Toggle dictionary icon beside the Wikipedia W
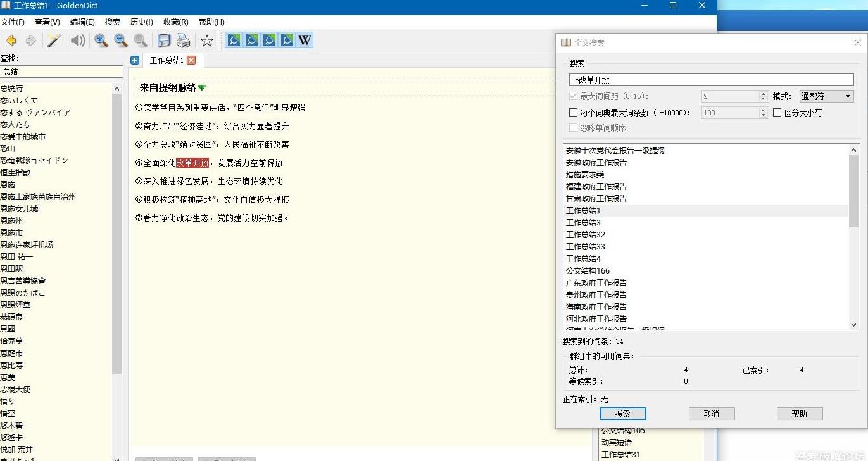The height and width of the screenshot is (461, 868). 287,41
